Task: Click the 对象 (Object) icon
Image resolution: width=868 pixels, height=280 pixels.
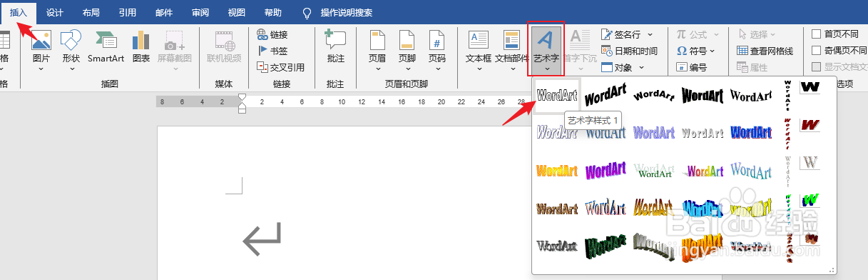Action: point(607,67)
